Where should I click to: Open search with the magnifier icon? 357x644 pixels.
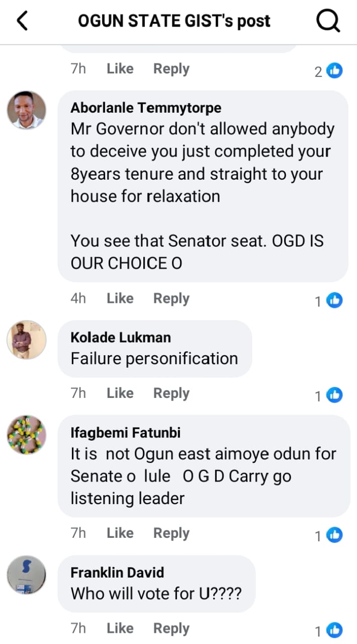[328, 21]
